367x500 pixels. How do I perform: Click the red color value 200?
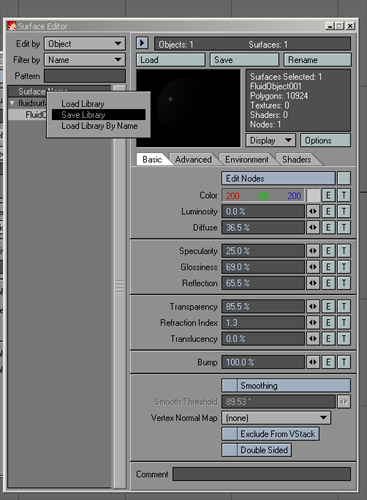(233, 196)
